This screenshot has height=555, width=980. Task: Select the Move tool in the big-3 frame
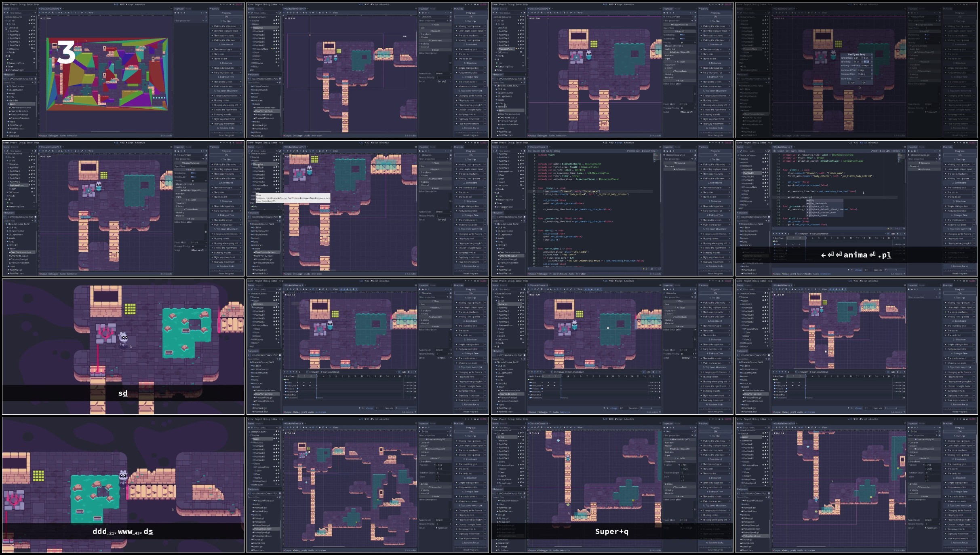pyautogui.click(x=43, y=13)
